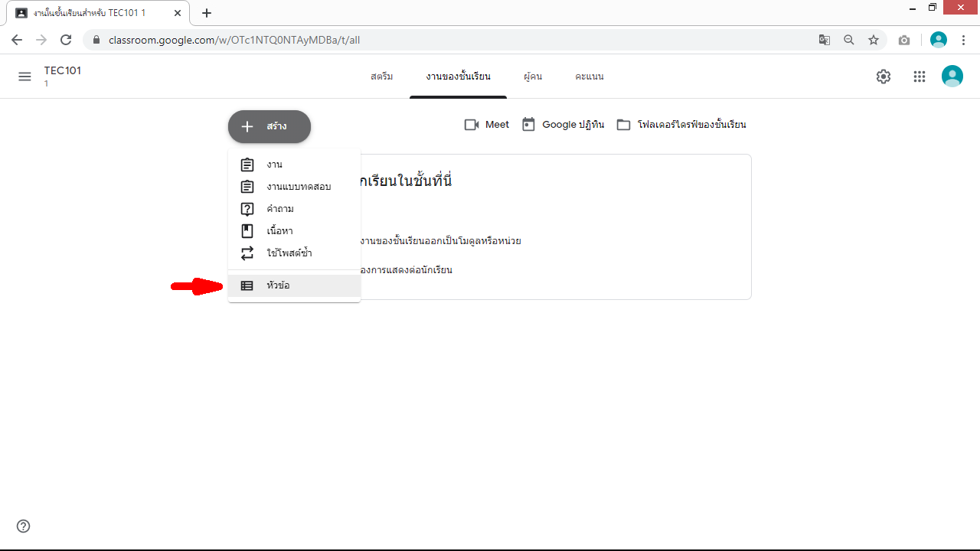
Task: Open Google ปฏิทิน calendar
Action: coord(563,125)
